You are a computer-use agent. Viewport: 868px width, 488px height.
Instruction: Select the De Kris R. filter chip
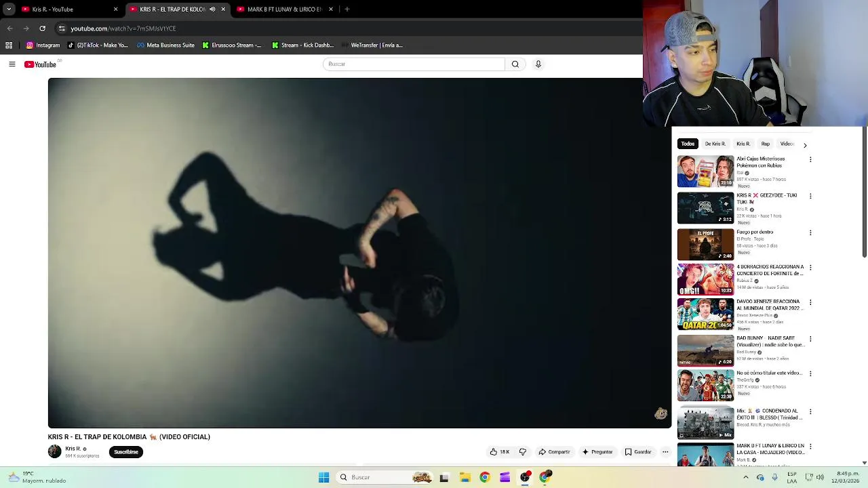(x=715, y=144)
